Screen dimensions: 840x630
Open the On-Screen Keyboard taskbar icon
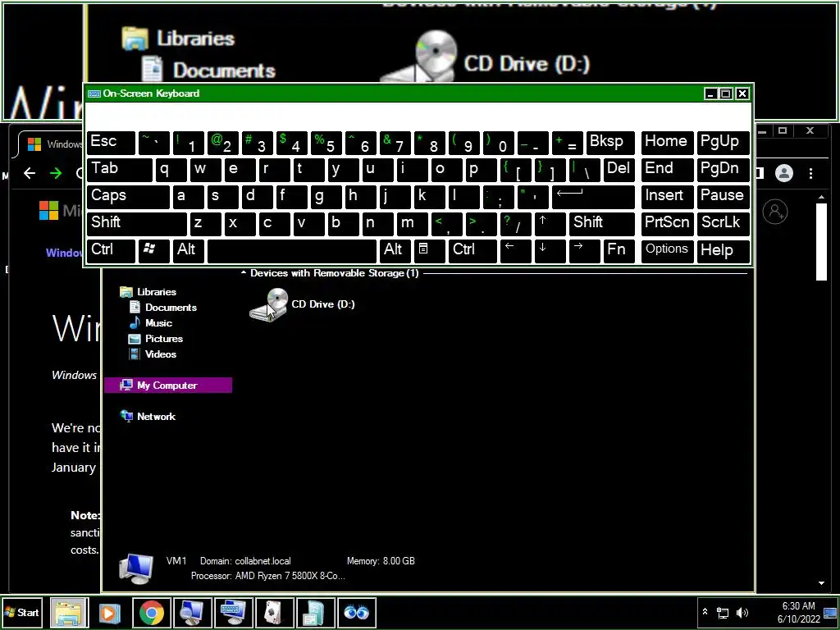pos(233,612)
